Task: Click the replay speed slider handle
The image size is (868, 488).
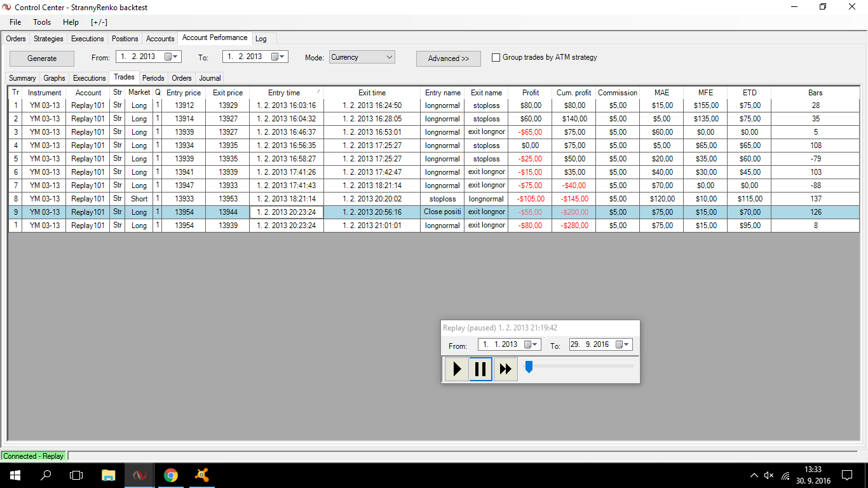Action: [x=528, y=366]
